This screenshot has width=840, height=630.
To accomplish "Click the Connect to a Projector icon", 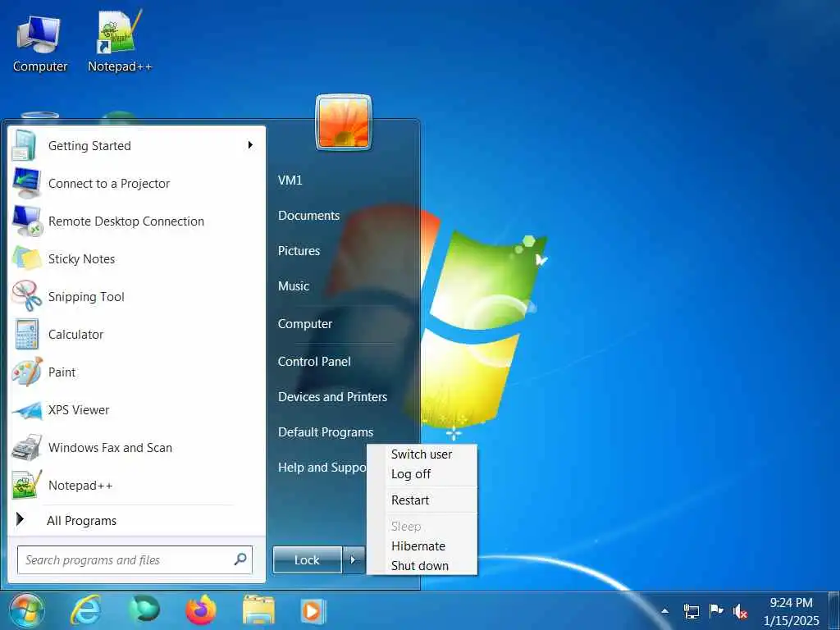I will pyautogui.click(x=26, y=183).
